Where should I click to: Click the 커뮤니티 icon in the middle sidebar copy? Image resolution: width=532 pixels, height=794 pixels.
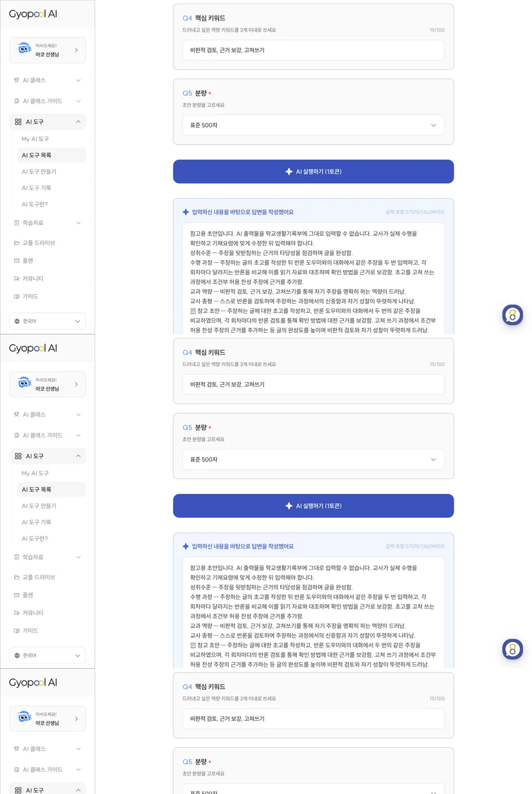click(17, 613)
